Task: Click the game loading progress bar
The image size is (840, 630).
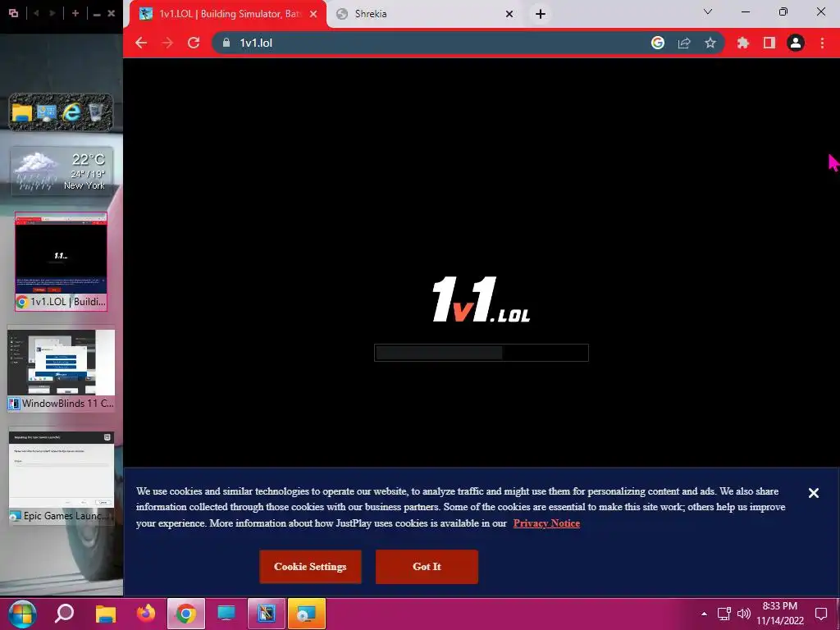Action: pyautogui.click(x=481, y=353)
